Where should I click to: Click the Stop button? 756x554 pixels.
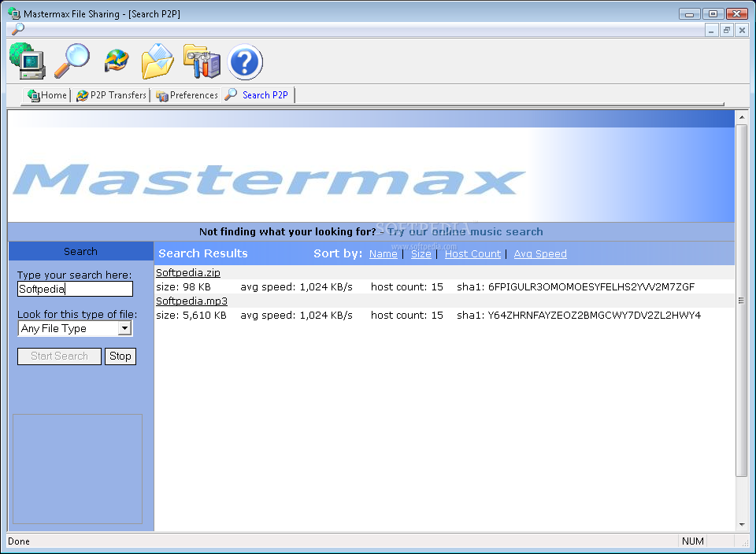coord(120,356)
